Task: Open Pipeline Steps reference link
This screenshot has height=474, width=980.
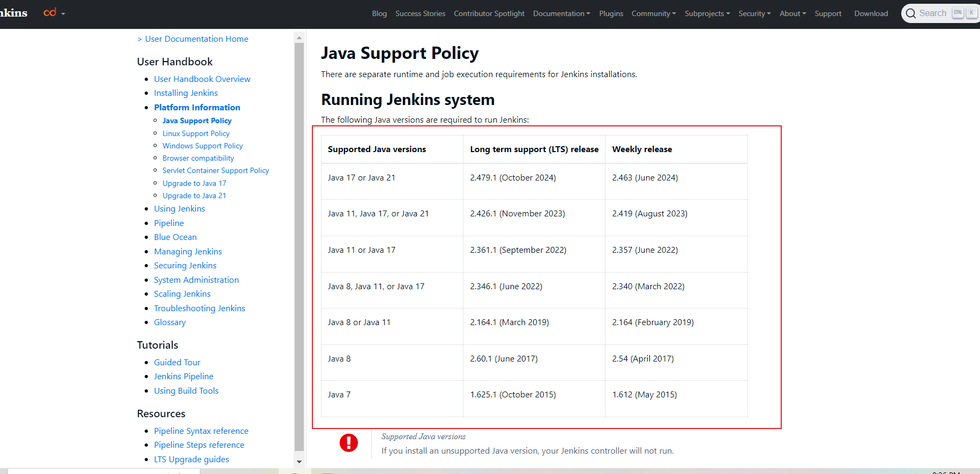Action: [199, 445]
